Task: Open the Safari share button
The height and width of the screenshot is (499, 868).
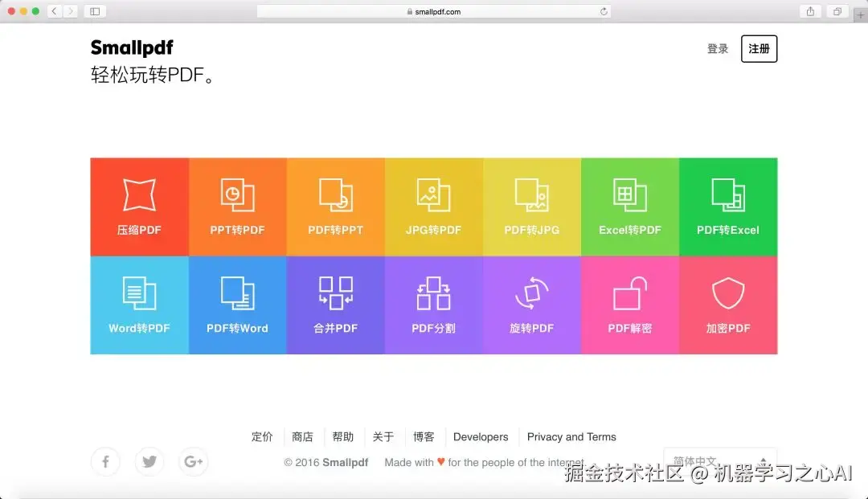Action: [810, 11]
